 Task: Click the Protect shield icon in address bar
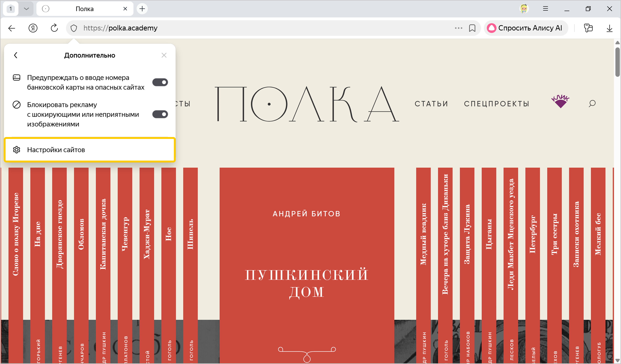[x=74, y=28]
